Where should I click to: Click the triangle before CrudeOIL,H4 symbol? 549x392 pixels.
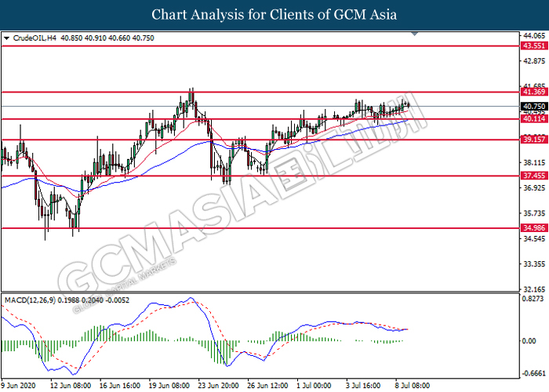tap(7, 37)
